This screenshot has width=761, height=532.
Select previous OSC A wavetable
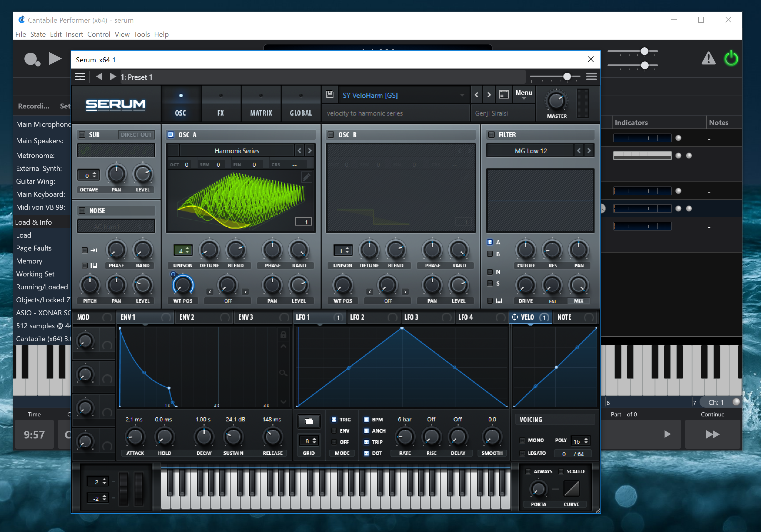[x=299, y=151]
